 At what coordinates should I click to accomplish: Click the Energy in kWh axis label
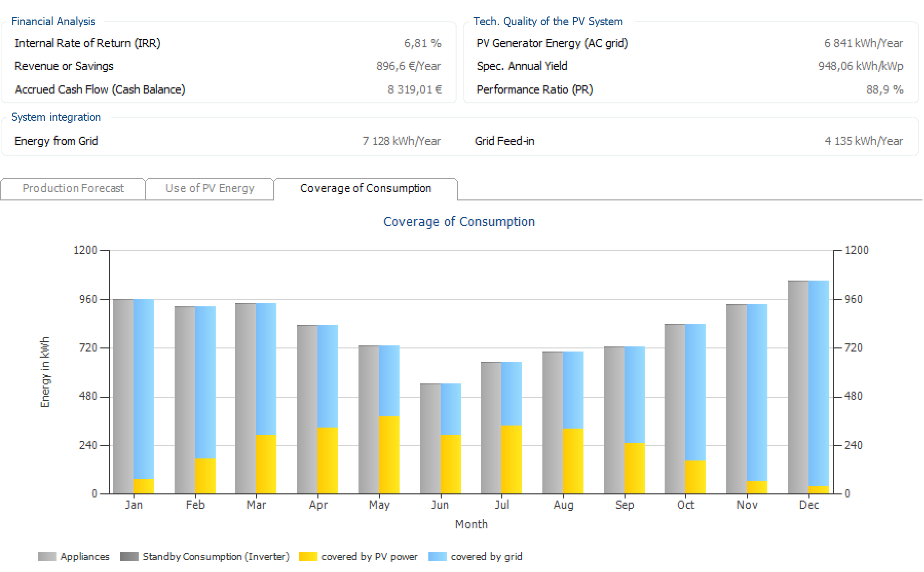tap(45, 372)
